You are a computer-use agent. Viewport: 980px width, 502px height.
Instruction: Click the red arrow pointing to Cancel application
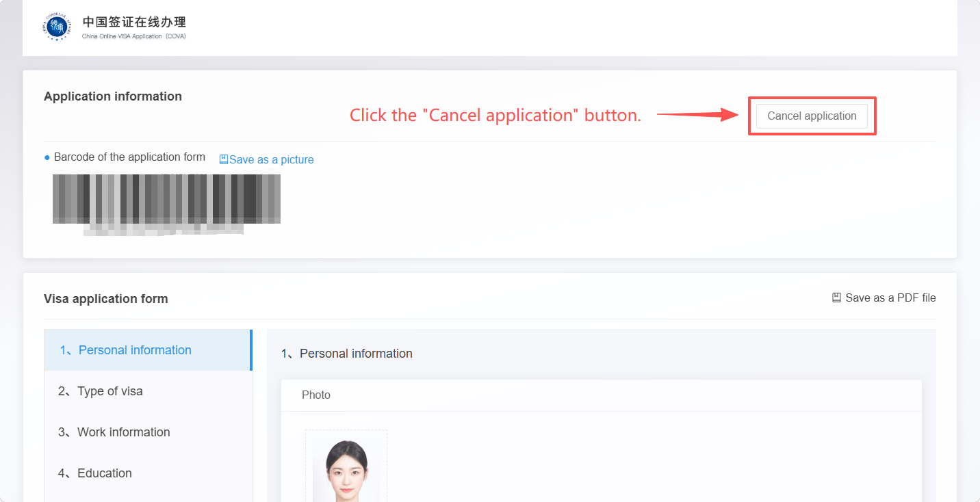[x=697, y=115]
